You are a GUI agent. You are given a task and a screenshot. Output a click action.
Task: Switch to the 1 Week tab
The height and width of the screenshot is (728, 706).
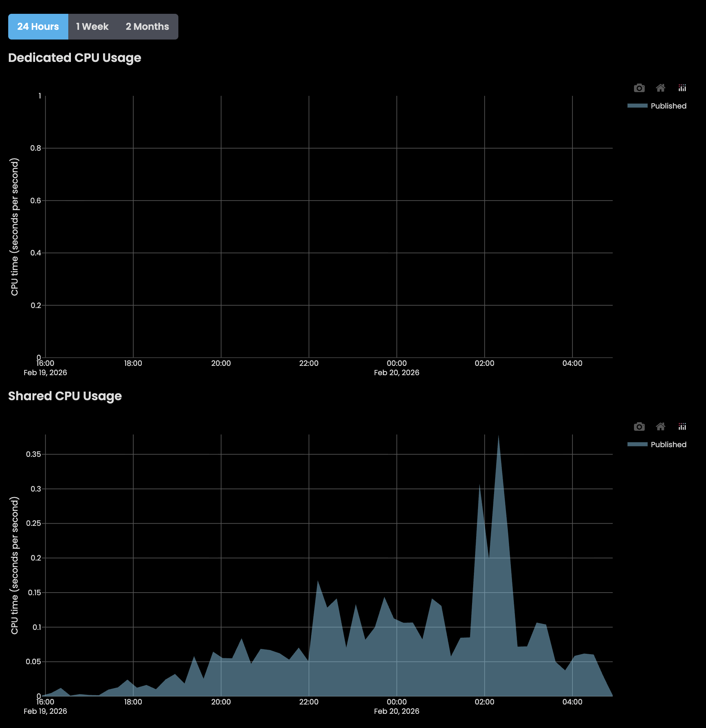click(x=92, y=26)
